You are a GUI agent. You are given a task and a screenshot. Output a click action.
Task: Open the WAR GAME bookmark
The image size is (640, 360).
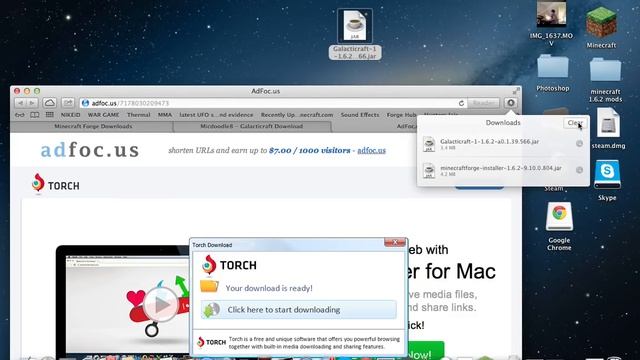coord(104,115)
